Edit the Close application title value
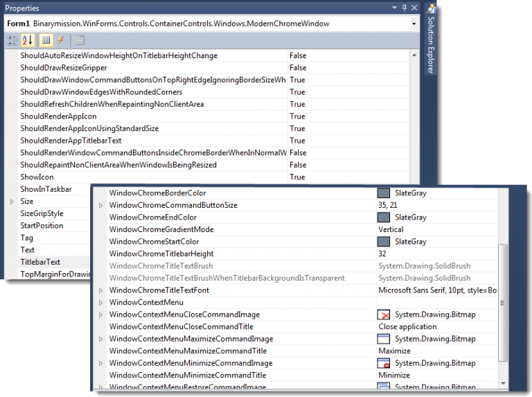Viewport: 532px width, 397px height. click(407, 327)
